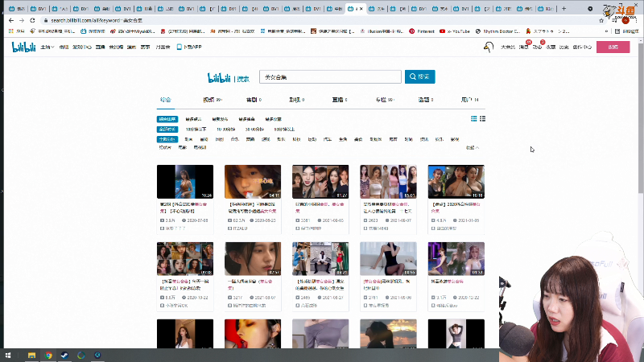Filter by 60分钟以上 duration
644x362 pixels.
(284, 130)
